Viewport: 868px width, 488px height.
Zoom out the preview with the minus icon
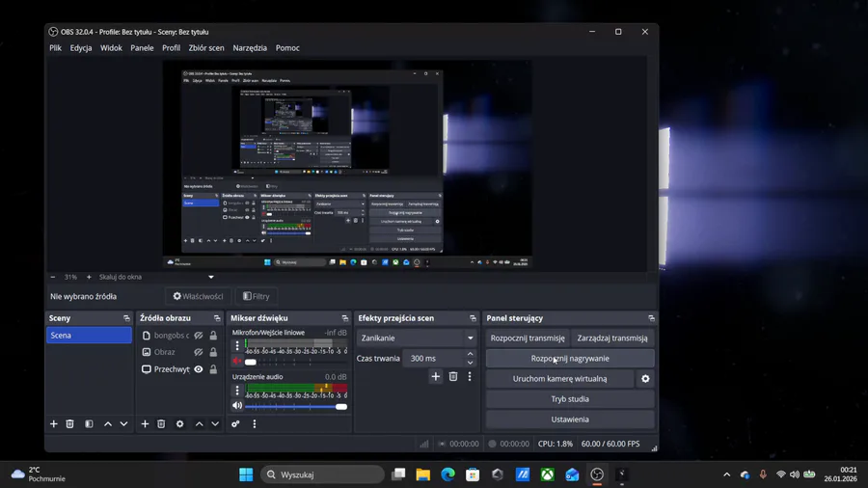(x=53, y=277)
